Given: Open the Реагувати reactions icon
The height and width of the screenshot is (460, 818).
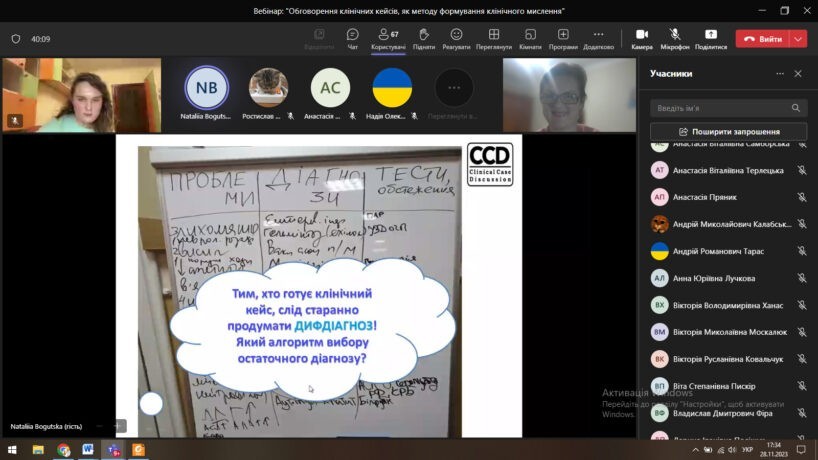Looking at the screenshot, I should tap(456, 38).
